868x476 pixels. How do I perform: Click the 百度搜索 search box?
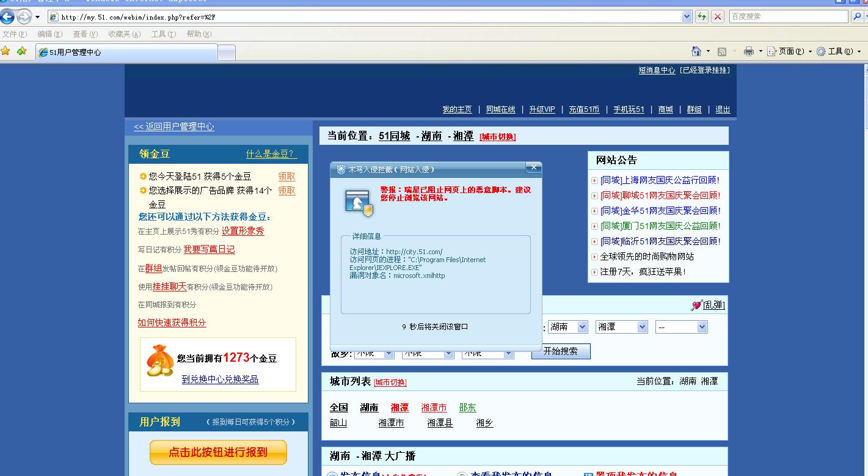[x=788, y=16]
